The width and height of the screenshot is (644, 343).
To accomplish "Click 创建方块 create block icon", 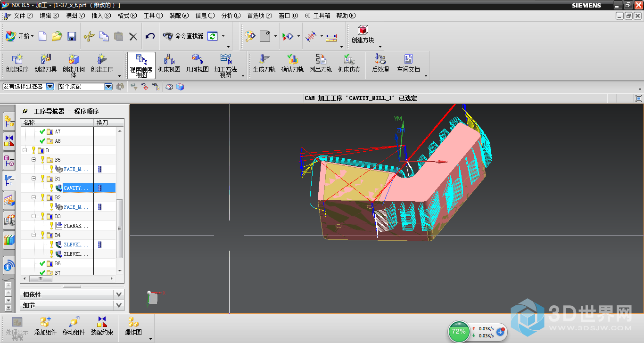I will tap(363, 35).
